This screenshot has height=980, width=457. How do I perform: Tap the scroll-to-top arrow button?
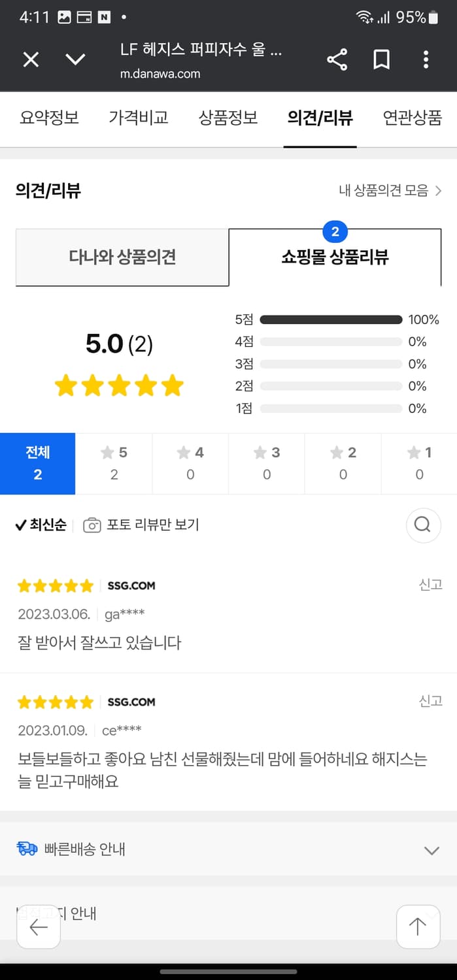coord(418,926)
